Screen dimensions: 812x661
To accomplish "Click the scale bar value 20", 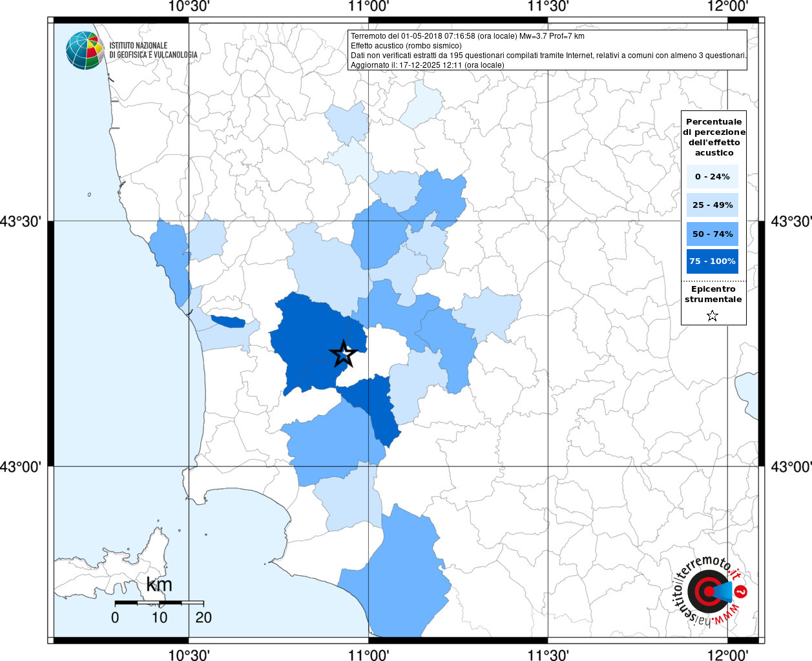I will pos(203,617).
